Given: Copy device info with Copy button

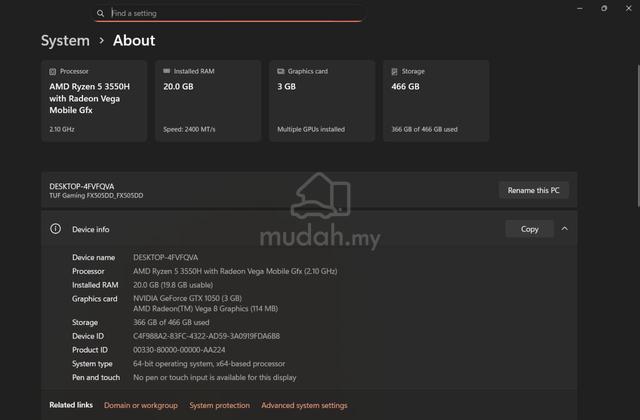Looking at the screenshot, I should pyautogui.click(x=529, y=229).
